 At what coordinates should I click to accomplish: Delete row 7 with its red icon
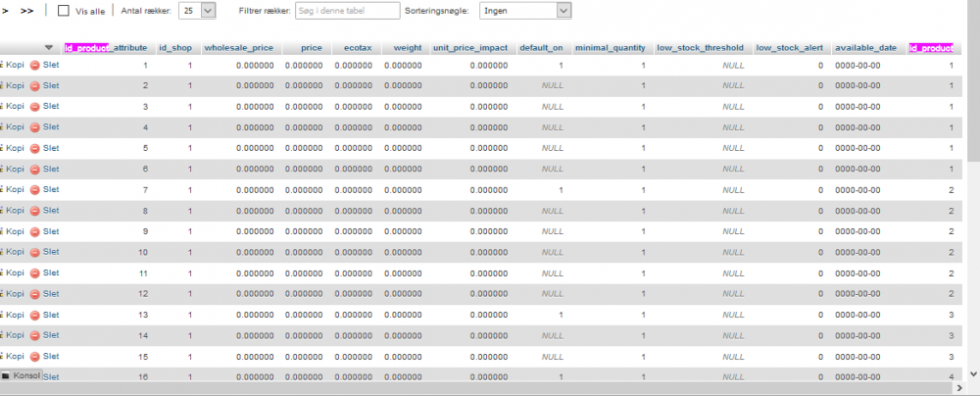[35, 190]
